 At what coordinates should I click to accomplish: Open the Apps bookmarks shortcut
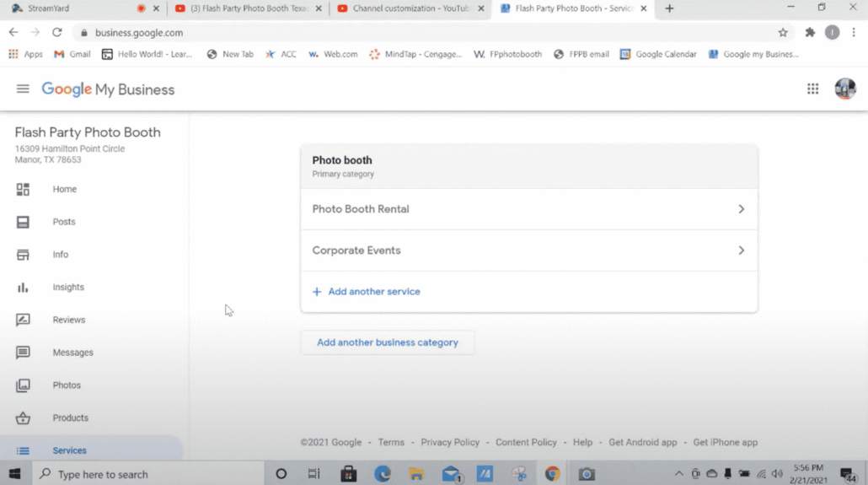click(x=25, y=54)
